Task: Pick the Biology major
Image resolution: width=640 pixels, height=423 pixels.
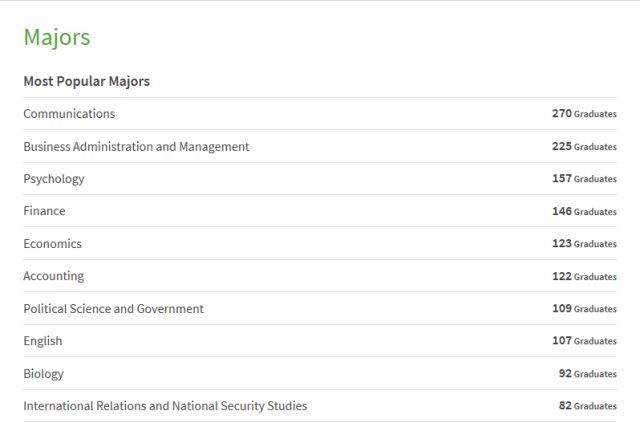Action: click(43, 374)
